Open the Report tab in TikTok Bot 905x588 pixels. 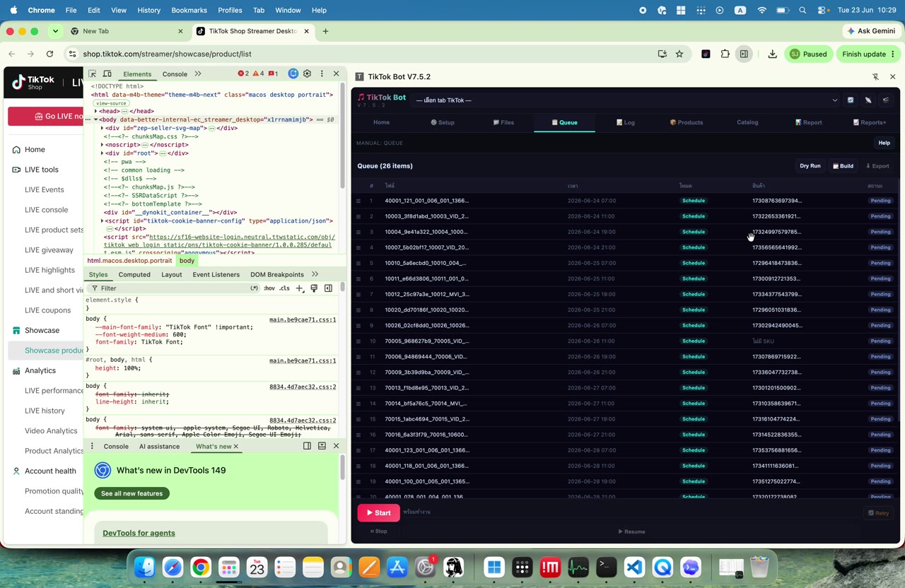click(808, 122)
